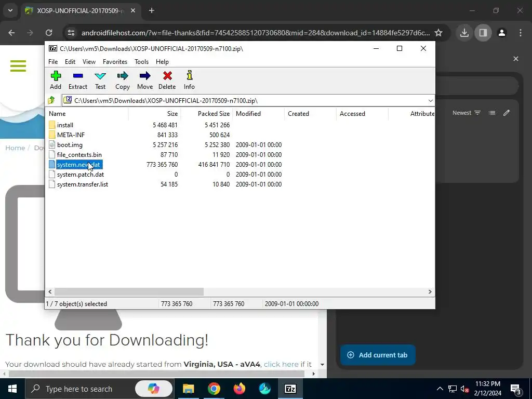Open the Edit menu
The width and height of the screenshot is (532, 399).
tap(70, 62)
